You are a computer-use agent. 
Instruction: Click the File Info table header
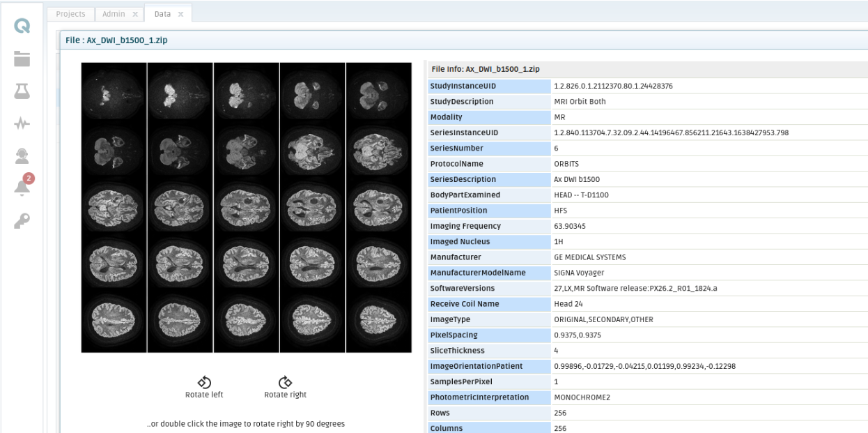(486, 69)
